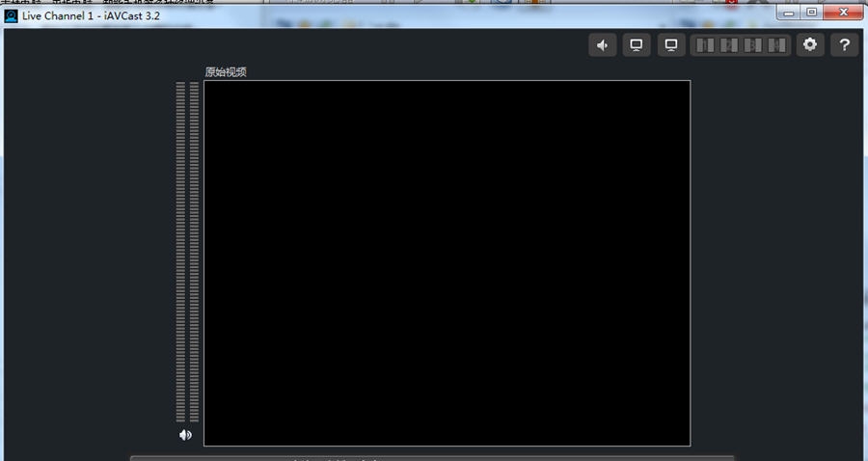Viewport: 868px width, 461px height.
Task: Minimize the Live Channel 1 window
Action: coord(789,13)
